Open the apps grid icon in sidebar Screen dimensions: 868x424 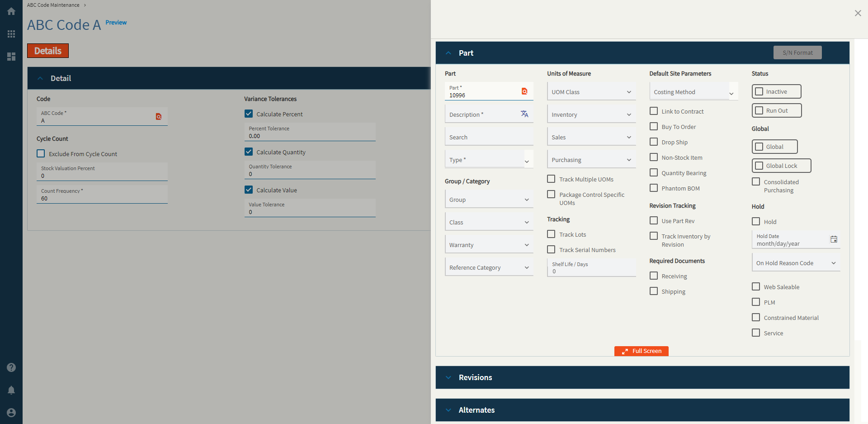click(x=11, y=34)
